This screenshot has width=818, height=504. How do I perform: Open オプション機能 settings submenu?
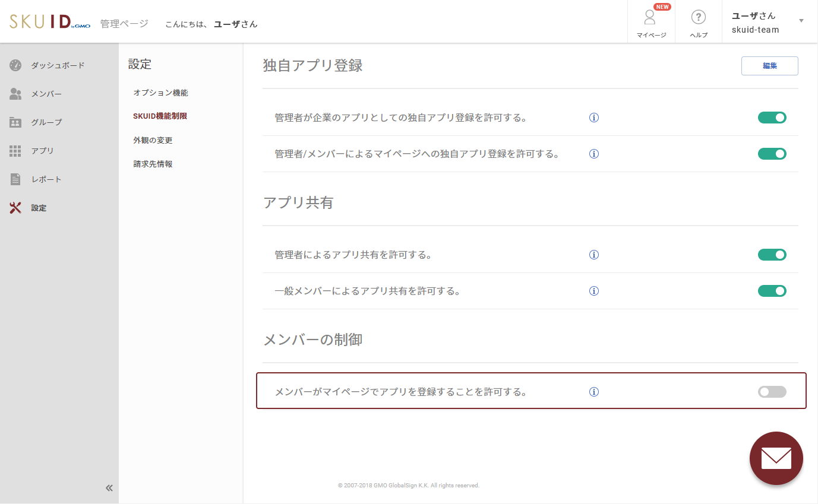(x=160, y=93)
